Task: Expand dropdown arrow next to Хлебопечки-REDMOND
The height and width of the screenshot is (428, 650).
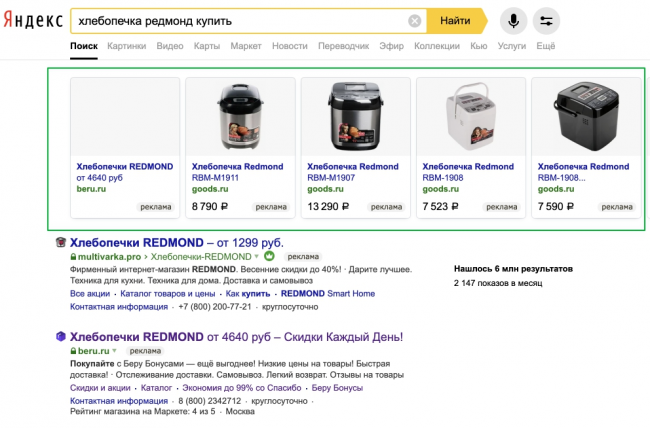Action: click(x=256, y=257)
